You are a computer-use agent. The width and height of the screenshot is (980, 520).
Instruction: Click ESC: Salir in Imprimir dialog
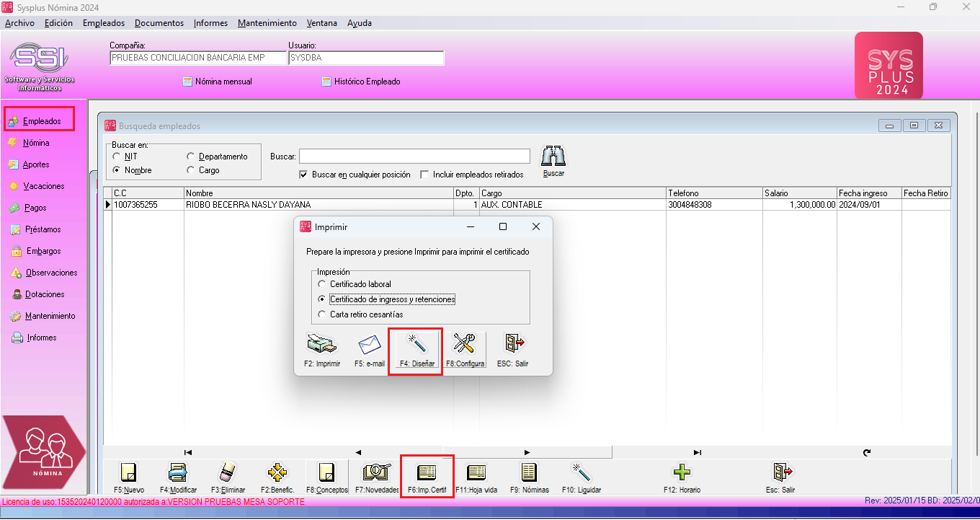click(x=513, y=351)
